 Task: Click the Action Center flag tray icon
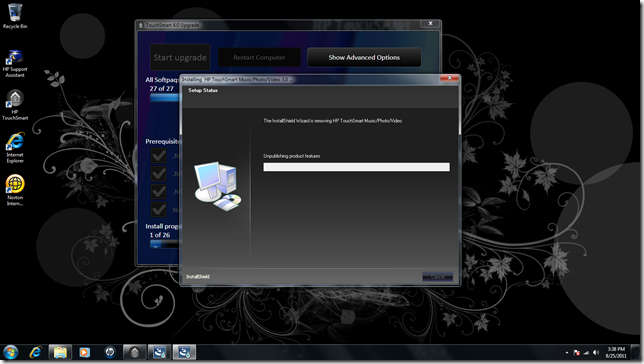click(x=577, y=352)
